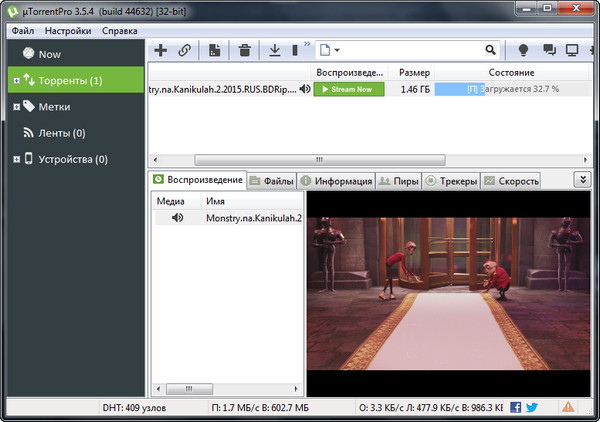Viewport: 600px width, 422px height.
Task: Collapse the details pane with chevron button
Action: (x=583, y=180)
